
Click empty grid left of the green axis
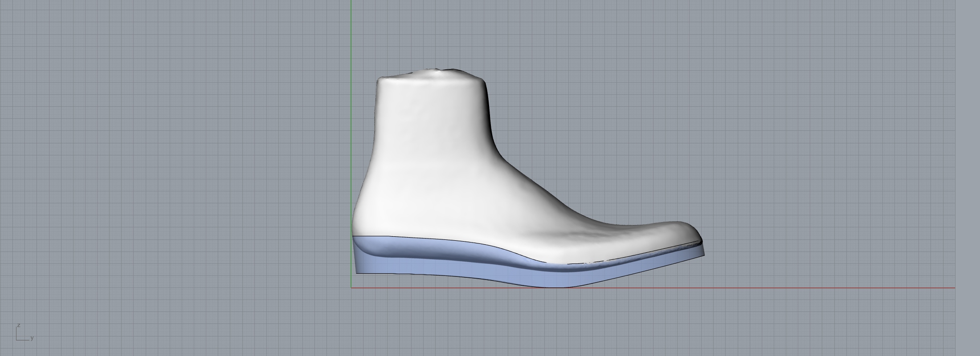[178, 156]
